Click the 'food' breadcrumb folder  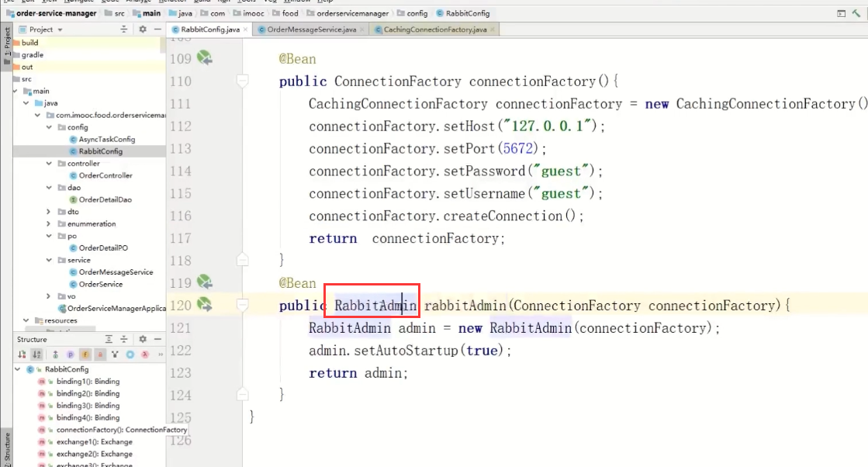pyautogui.click(x=285, y=13)
